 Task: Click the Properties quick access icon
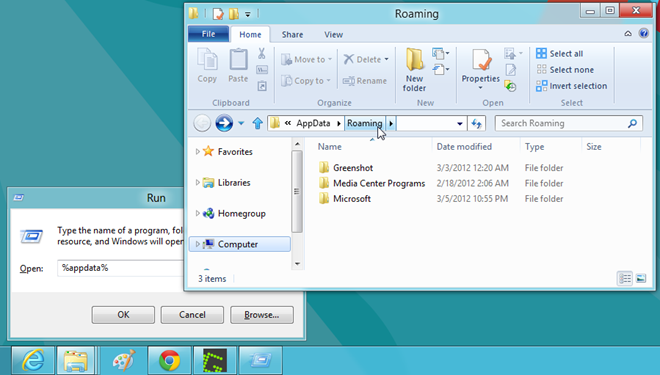pos(218,14)
